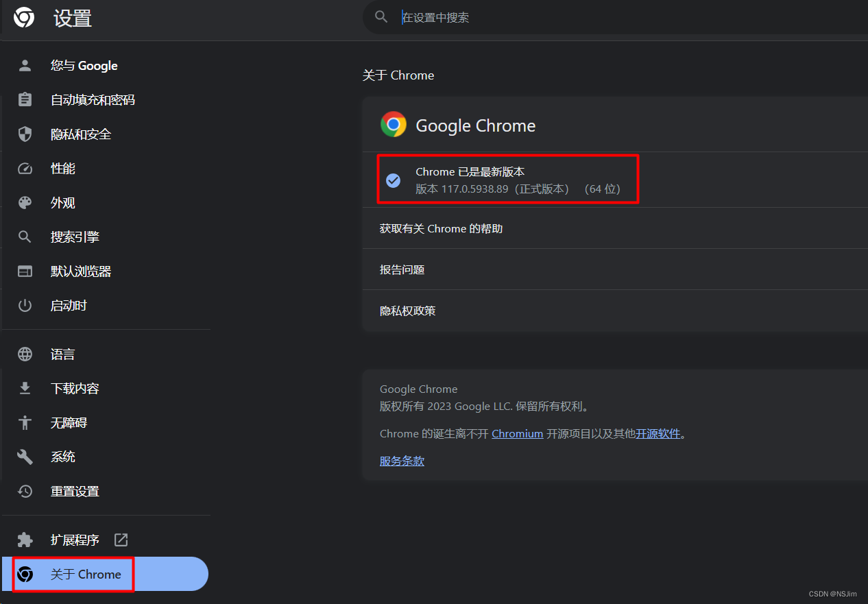The image size is (868, 604).
Task: Follow the Chromium hyperlink
Action: click(517, 434)
